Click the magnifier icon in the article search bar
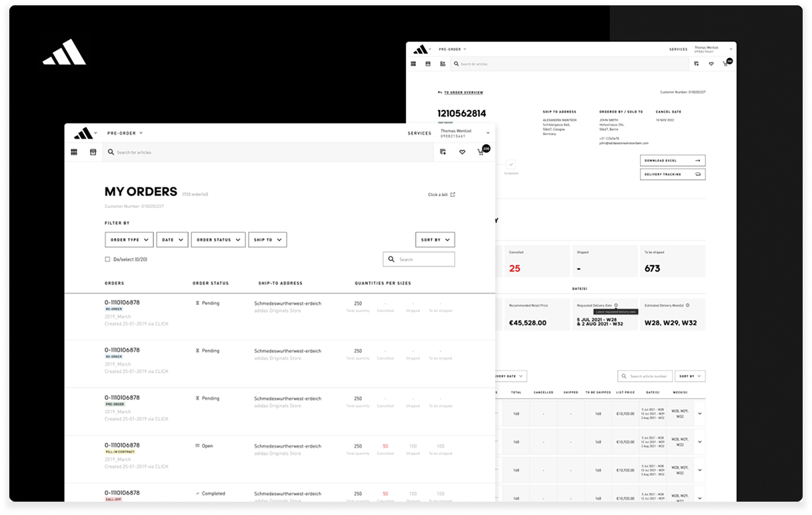 [111, 152]
